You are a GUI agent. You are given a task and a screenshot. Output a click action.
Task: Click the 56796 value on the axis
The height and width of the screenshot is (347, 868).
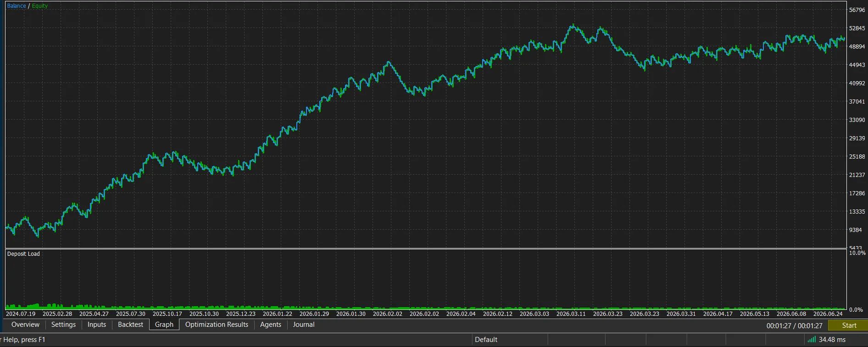[857, 10]
